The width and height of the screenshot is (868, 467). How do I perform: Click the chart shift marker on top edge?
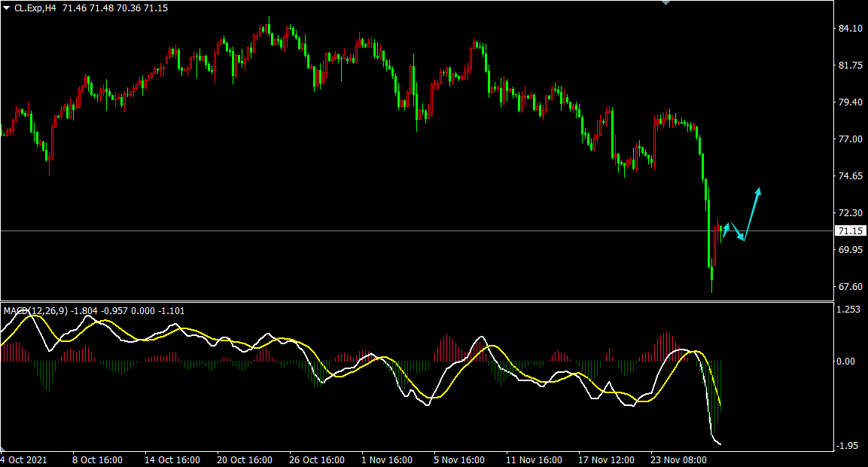click(665, 3)
